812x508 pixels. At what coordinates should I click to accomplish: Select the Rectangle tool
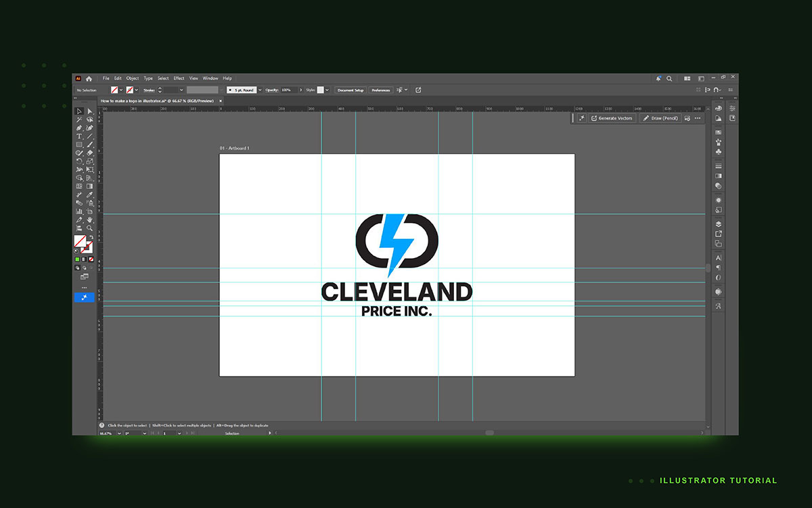[79, 144]
